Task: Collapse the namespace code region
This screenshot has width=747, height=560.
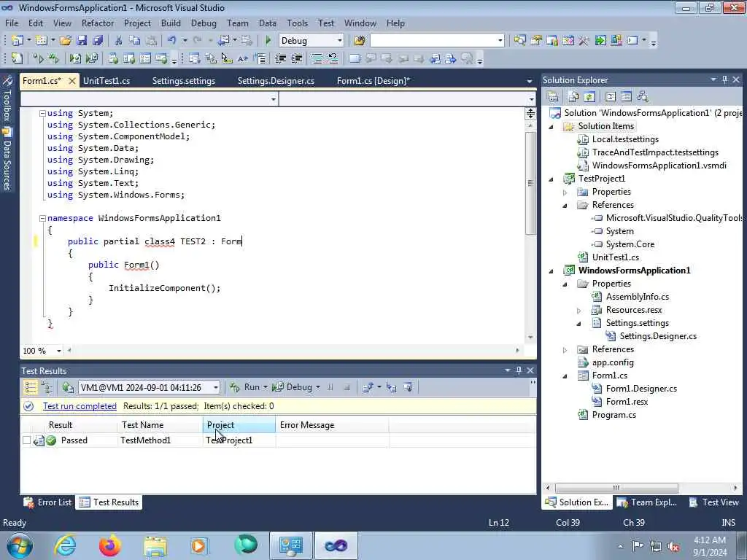Action: tap(42, 218)
